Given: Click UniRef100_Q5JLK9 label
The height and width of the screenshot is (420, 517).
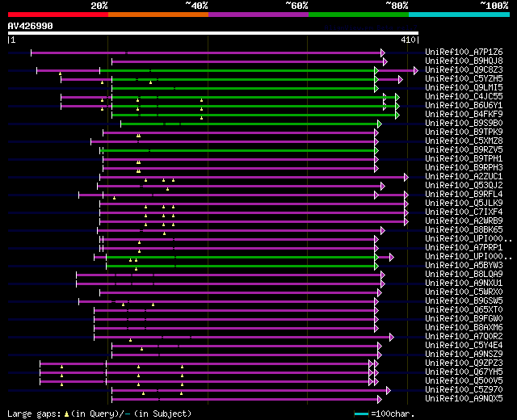Looking at the screenshot, I should point(464,204).
